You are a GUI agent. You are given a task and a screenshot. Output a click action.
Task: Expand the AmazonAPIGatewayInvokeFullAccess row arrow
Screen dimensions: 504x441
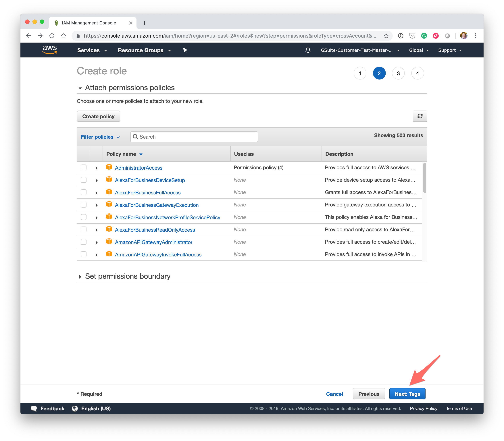(x=97, y=255)
